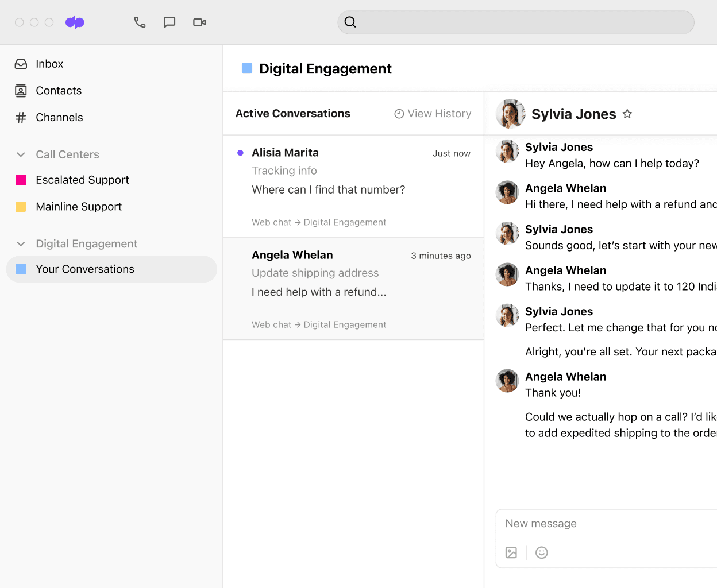
Task: Open Angela Whelan's conversation
Action: [353, 287]
